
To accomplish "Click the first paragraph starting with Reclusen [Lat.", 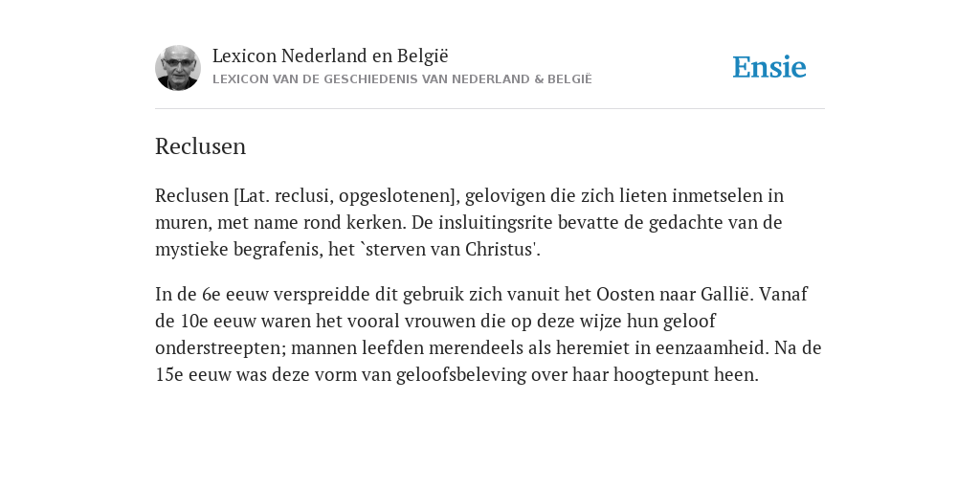I will (469, 222).
